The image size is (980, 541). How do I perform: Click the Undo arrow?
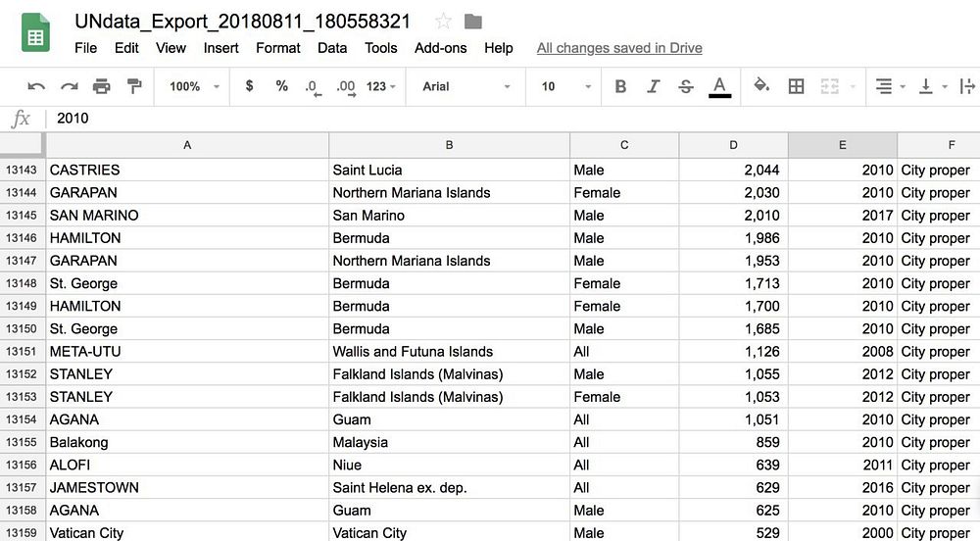click(36, 86)
